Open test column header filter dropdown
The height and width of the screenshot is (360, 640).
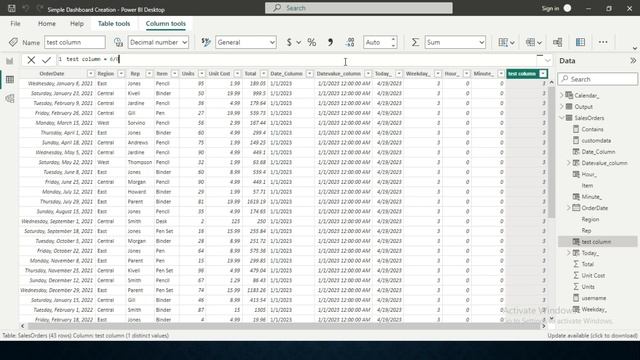543,73
